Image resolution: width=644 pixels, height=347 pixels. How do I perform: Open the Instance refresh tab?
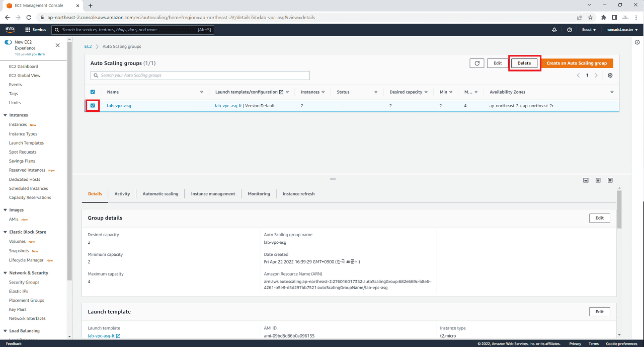299,194
